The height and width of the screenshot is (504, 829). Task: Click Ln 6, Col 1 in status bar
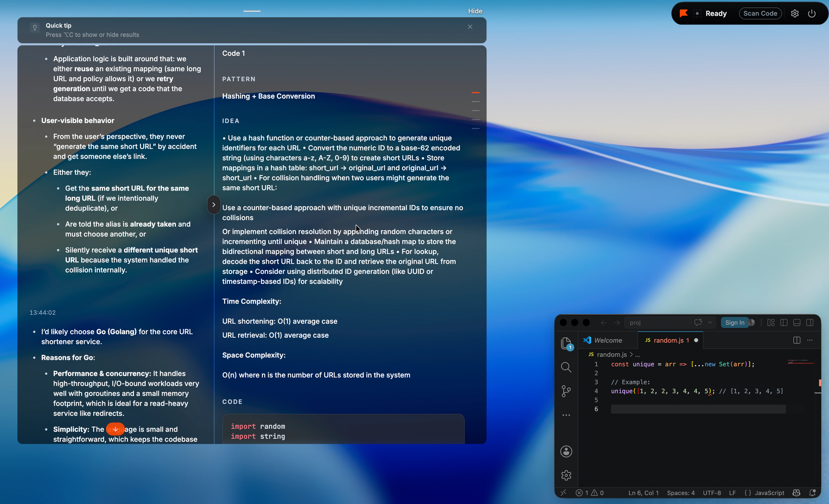click(x=643, y=493)
